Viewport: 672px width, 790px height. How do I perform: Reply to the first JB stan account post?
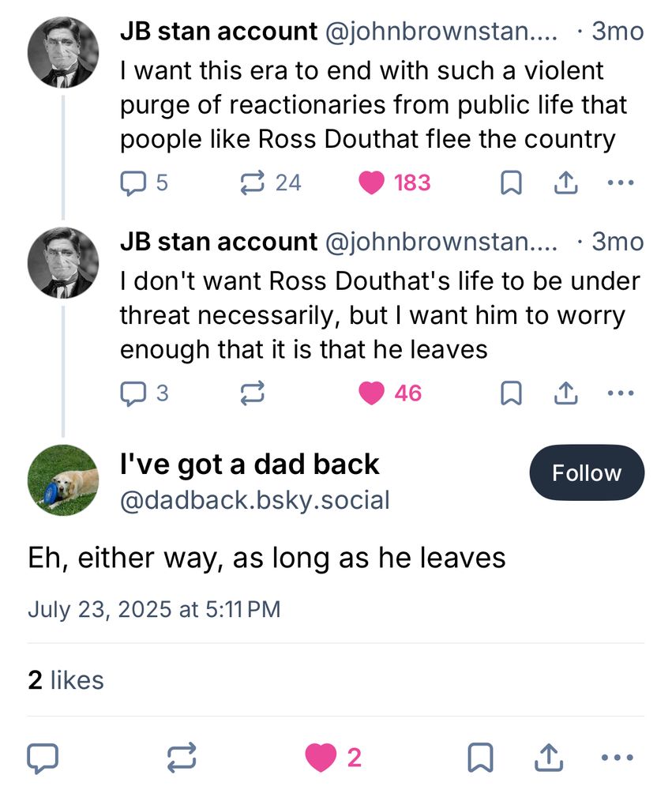pyautogui.click(x=131, y=183)
